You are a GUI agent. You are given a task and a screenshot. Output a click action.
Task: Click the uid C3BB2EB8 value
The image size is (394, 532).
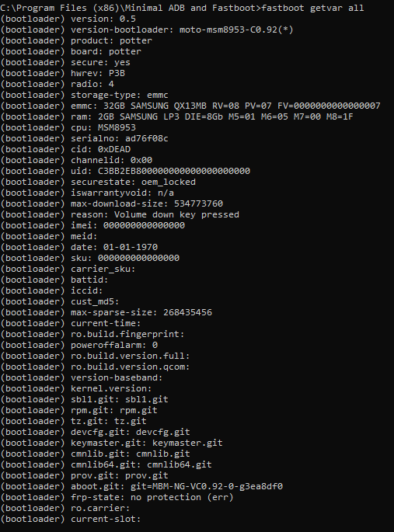point(174,171)
